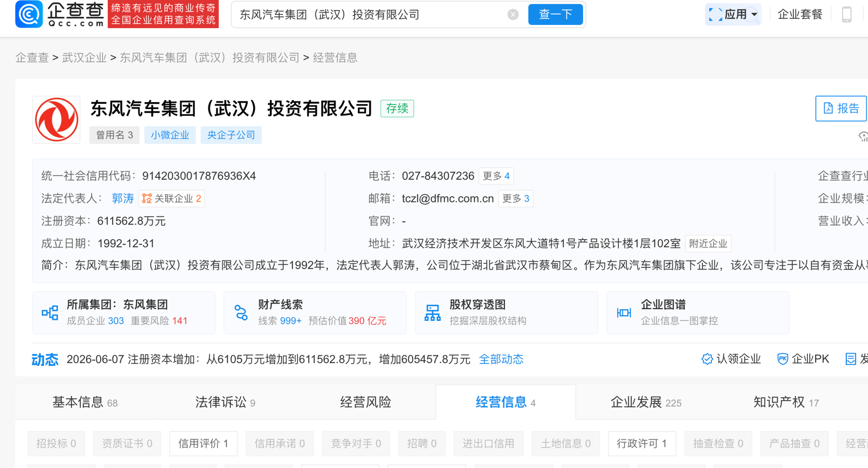Select 信用评价 1 sub-filter
The width and height of the screenshot is (868, 468).
click(x=203, y=444)
